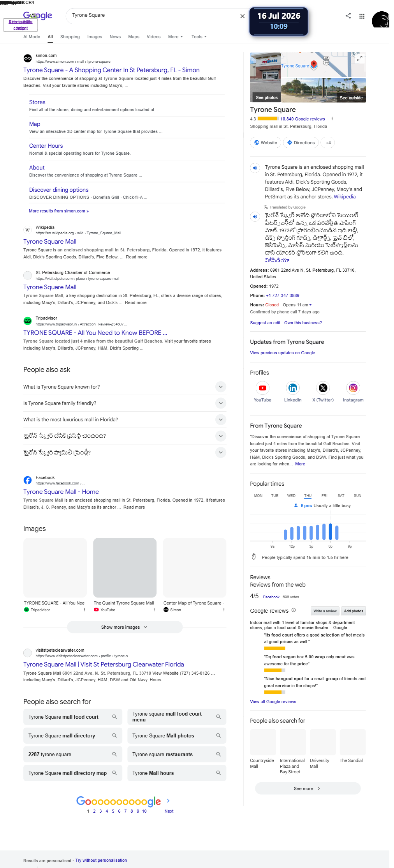The image size is (394, 868).
Task: Open 'More results from simon.com' link
Action: point(59,211)
